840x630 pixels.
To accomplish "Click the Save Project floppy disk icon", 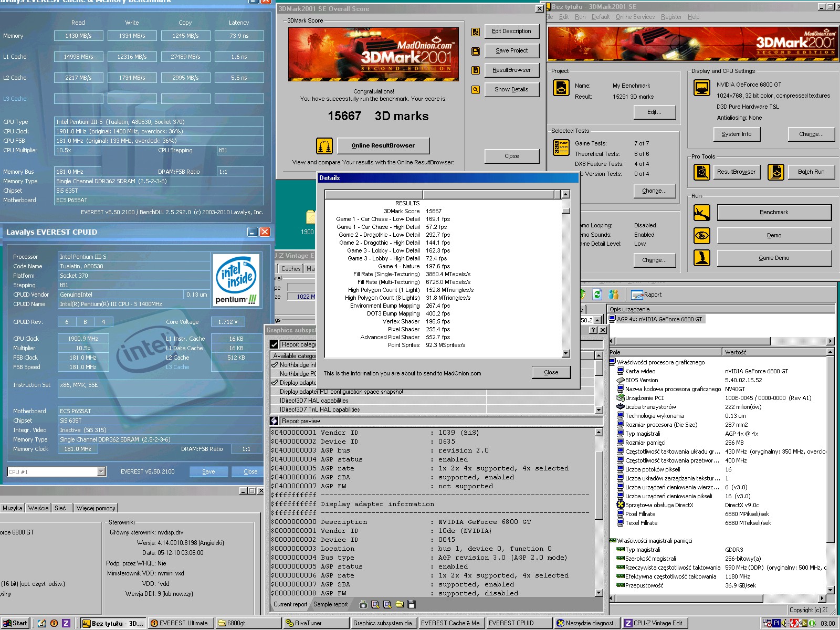I will [476, 51].
